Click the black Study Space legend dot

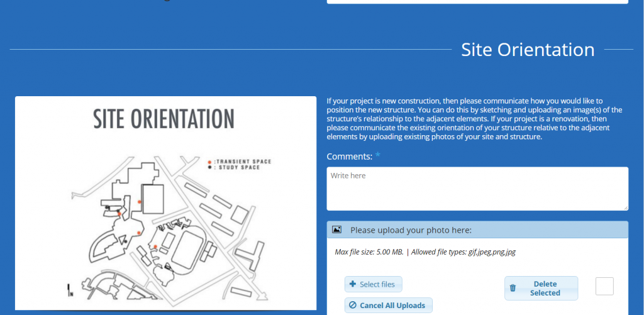tap(209, 168)
